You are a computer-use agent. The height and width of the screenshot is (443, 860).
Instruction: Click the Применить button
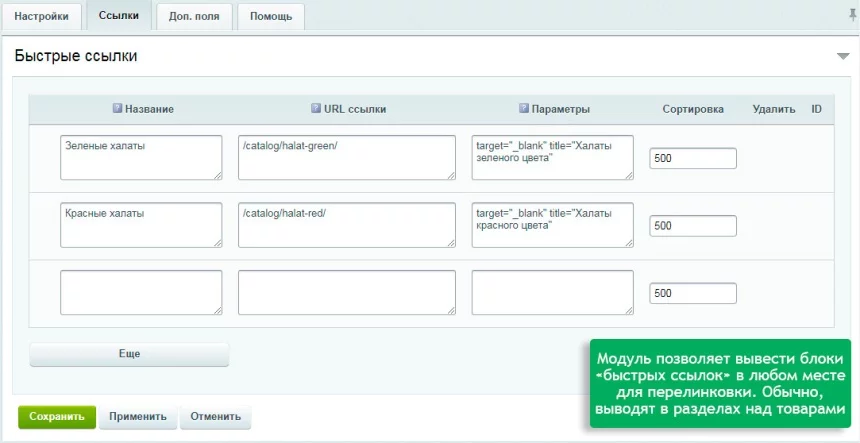pos(138,417)
